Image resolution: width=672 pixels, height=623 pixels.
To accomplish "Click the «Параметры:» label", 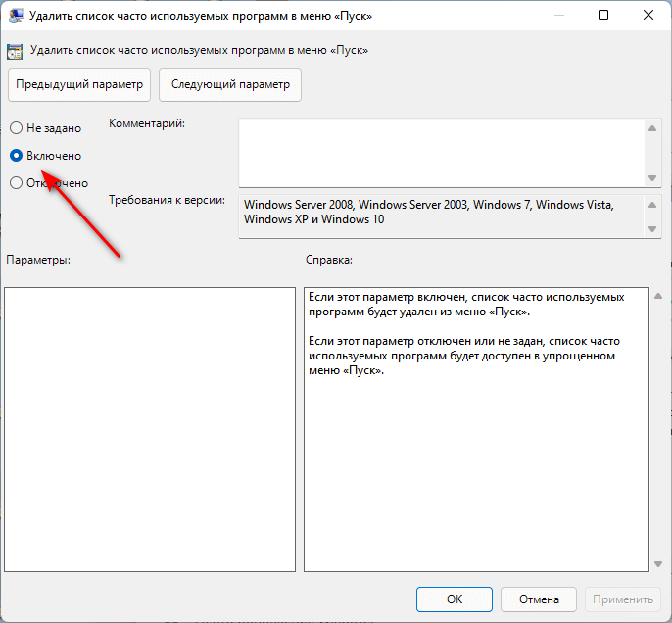I will 38,260.
